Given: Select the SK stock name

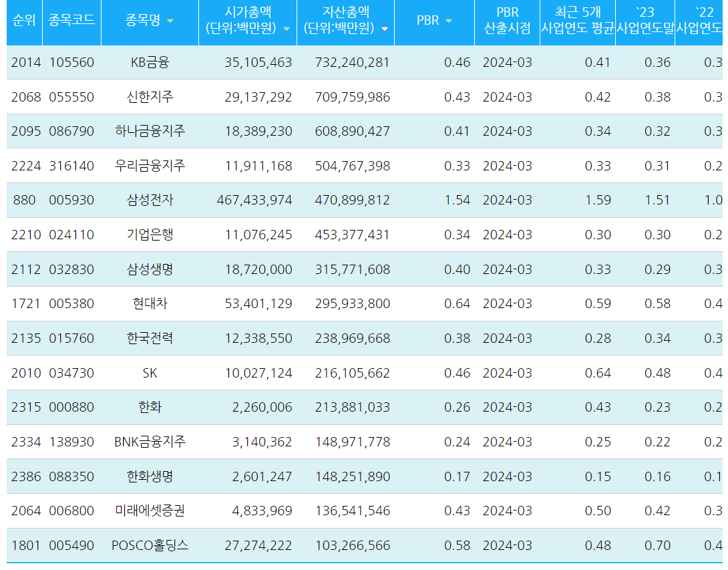Looking at the screenshot, I should 150,373.
